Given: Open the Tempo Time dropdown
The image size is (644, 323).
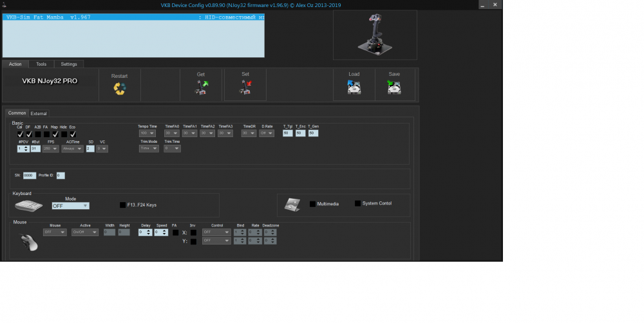Looking at the screenshot, I should point(147,133).
